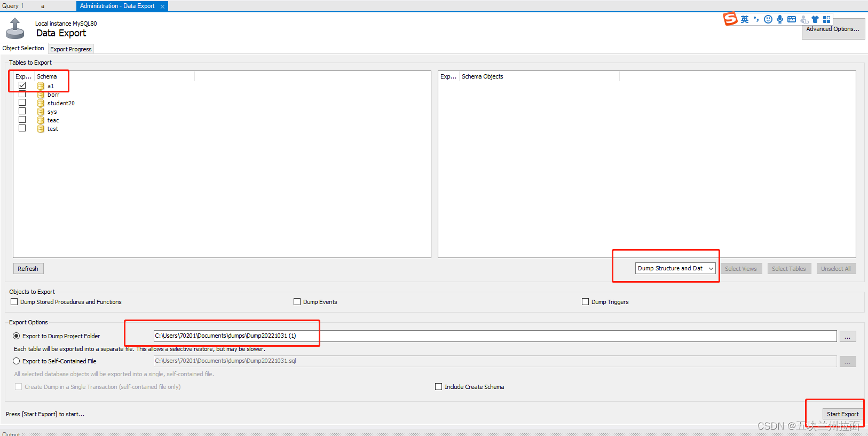
Task: Toggle Sogou punctuation mode
Action: (756, 19)
